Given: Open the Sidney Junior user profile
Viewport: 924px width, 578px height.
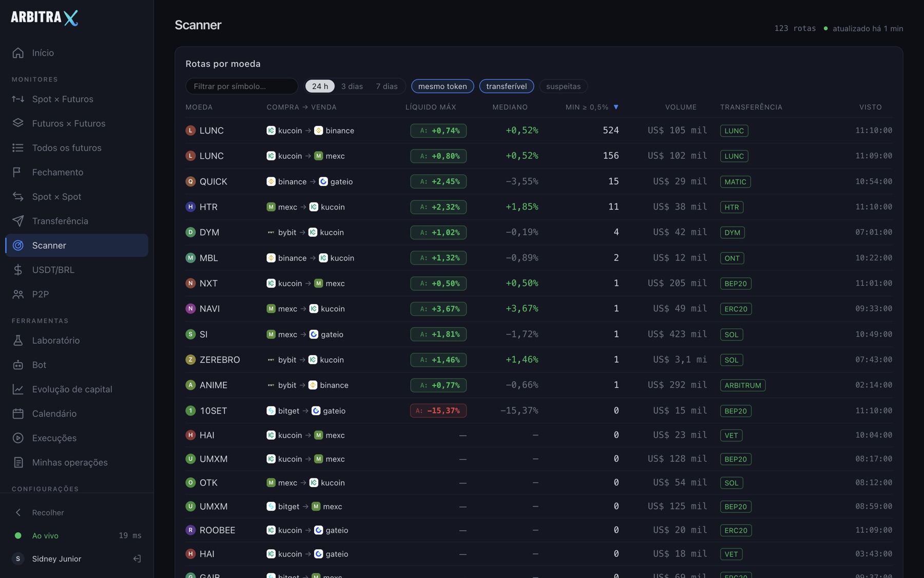Looking at the screenshot, I should coord(56,559).
